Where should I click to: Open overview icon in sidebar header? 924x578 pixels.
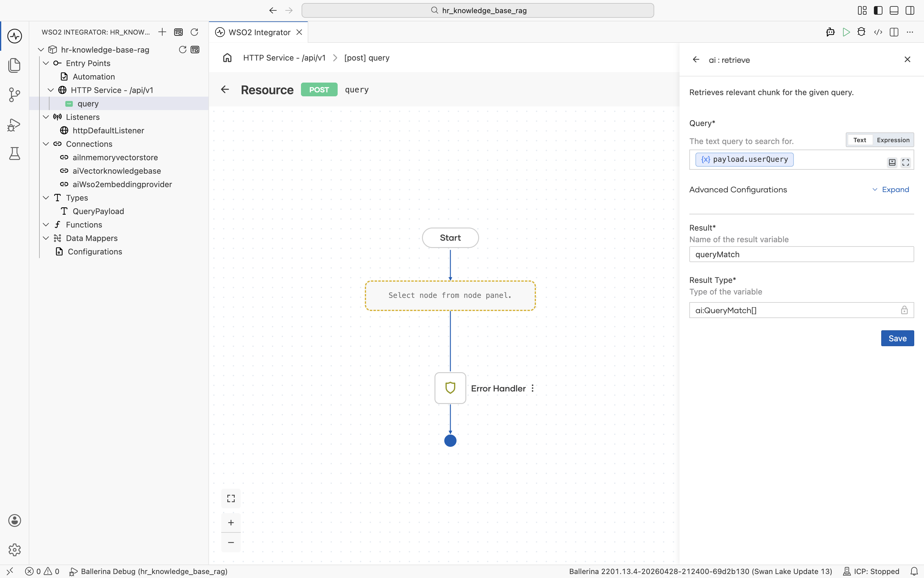click(x=178, y=32)
